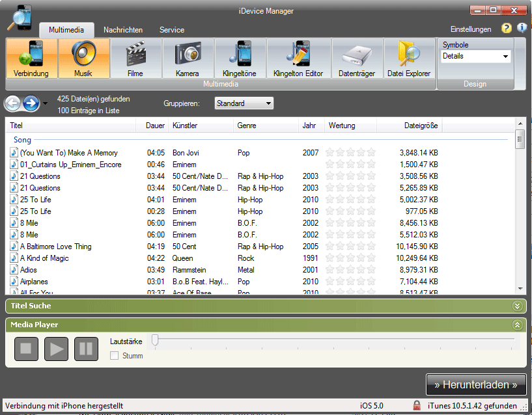This screenshot has height=415, width=532.
Task: Go forward with the blue right arrow
Action: click(x=31, y=103)
